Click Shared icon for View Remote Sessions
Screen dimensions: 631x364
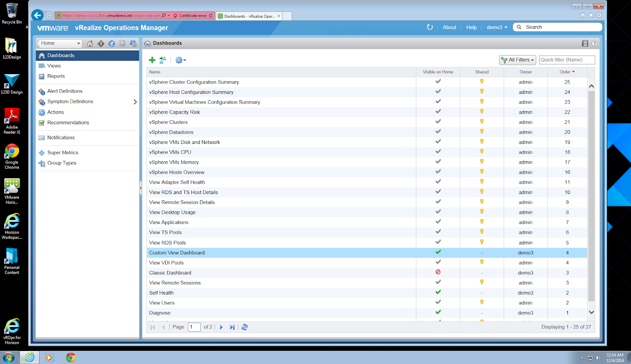[482, 282]
